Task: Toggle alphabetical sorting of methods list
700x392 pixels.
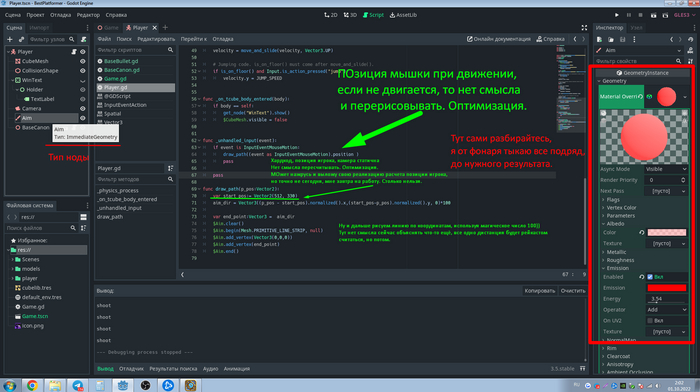Action: (171, 168)
